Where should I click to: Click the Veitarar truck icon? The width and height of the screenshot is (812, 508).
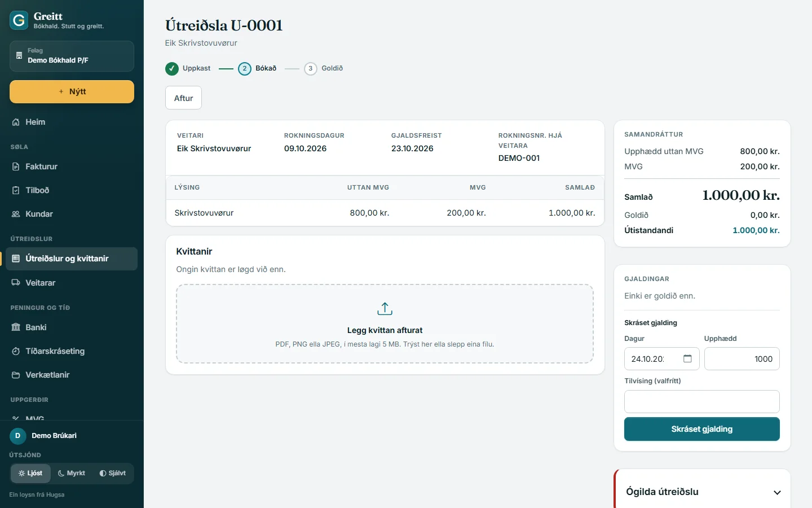tap(16, 283)
